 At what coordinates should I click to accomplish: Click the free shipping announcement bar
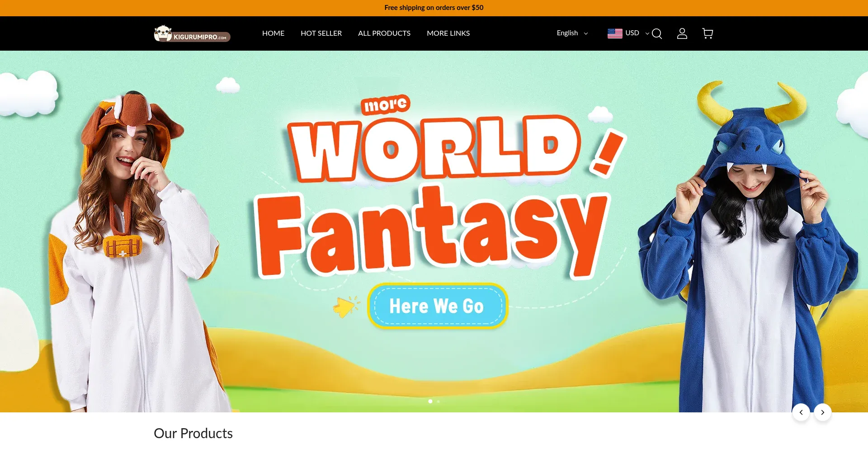pyautogui.click(x=434, y=8)
